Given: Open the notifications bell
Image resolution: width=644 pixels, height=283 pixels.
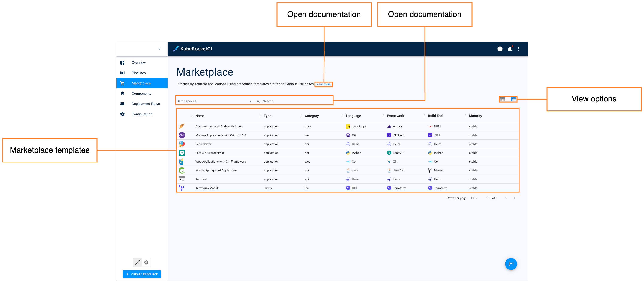Looking at the screenshot, I should 509,49.
